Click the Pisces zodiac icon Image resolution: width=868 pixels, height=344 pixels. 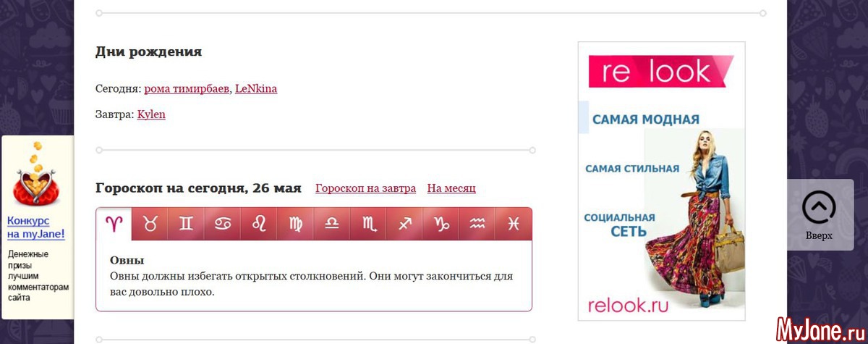tap(513, 225)
